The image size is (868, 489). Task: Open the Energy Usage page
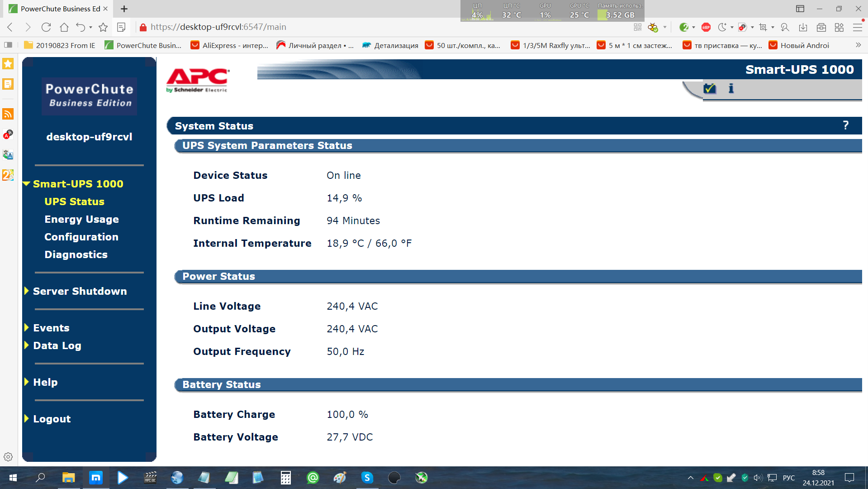[82, 219]
